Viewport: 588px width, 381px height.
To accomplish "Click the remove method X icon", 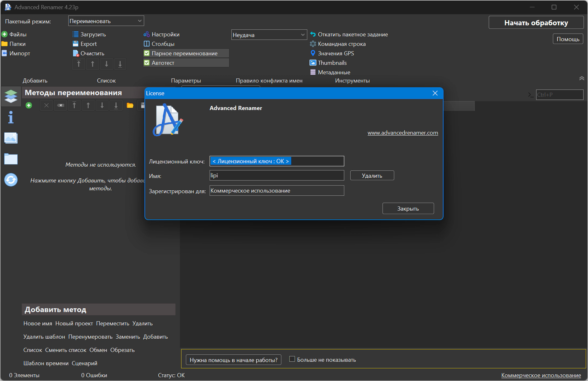I will (x=46, y=105).
